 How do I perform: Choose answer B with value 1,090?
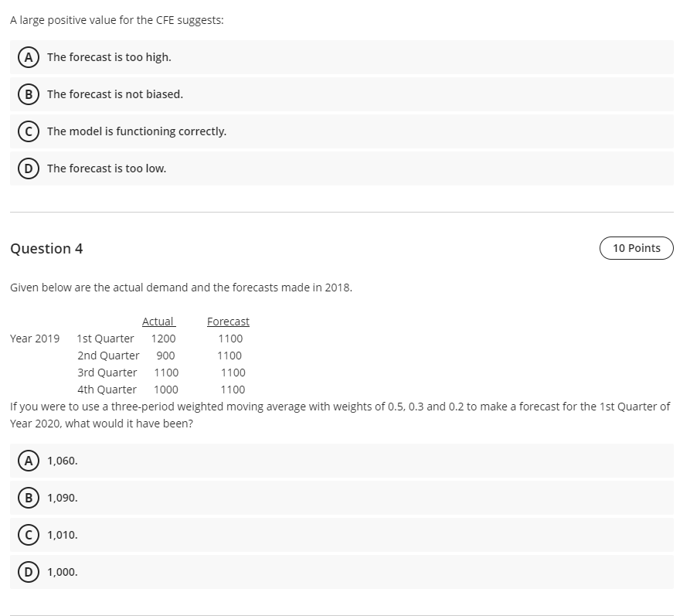(x=342, y=498)
